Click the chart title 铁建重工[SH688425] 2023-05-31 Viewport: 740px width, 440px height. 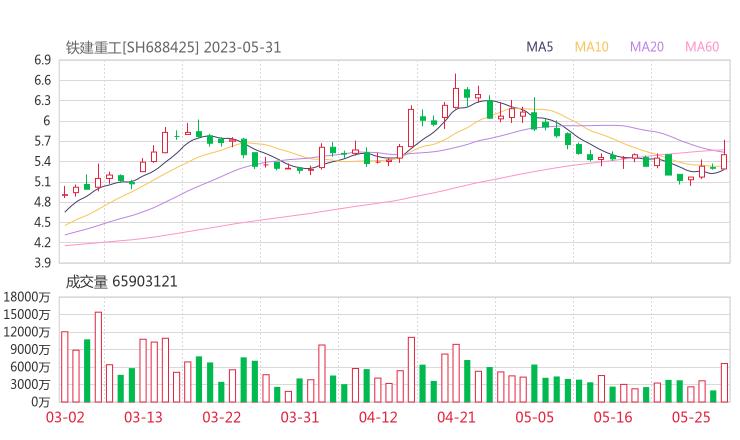pos(173,47)
